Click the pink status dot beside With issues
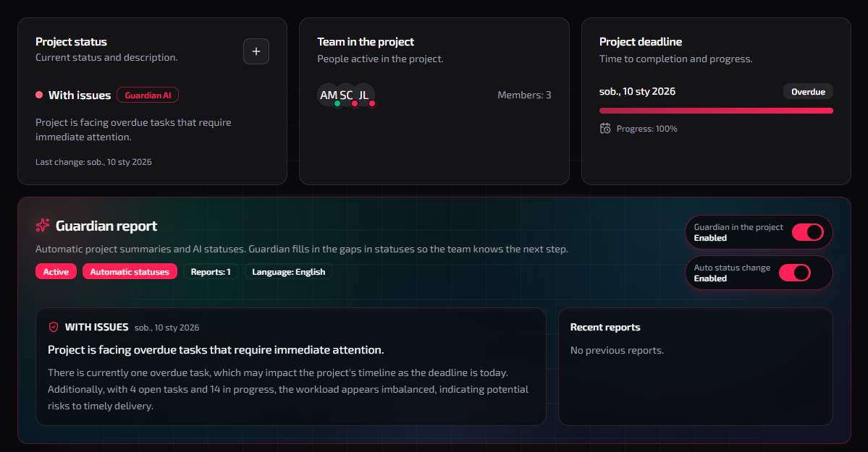 coord(39,95)
